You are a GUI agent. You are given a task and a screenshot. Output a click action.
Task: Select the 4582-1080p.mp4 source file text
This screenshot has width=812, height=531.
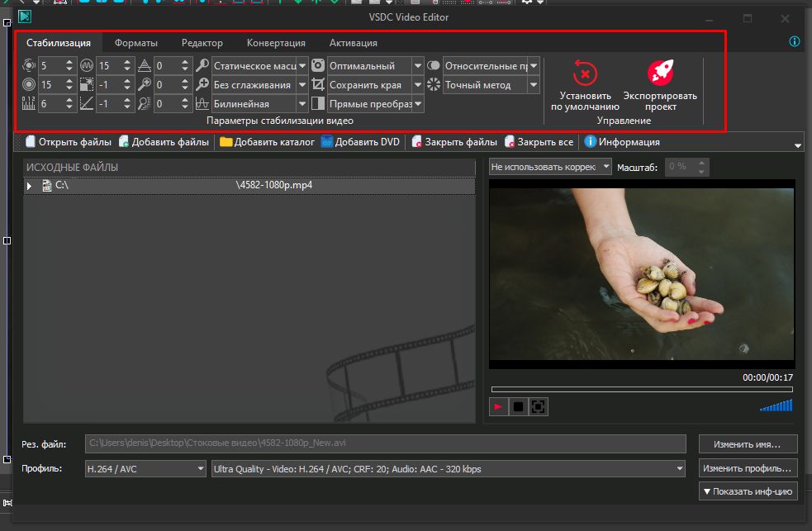274,185
